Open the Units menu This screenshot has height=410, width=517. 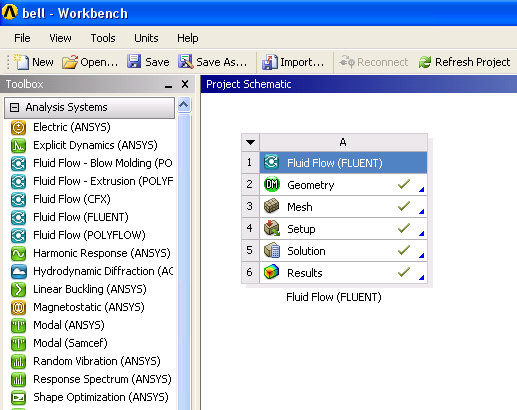pos(146,38)
